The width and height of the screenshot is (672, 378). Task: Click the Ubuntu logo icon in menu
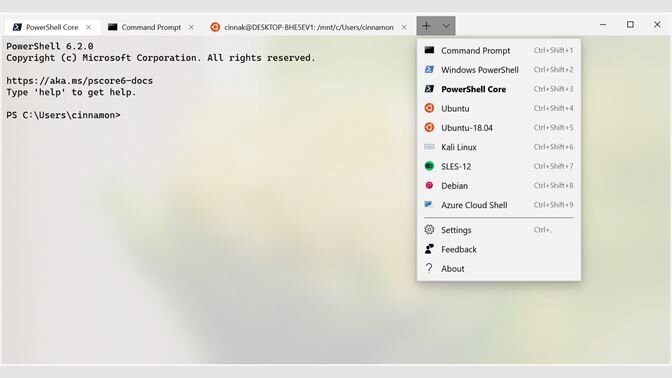[x=429, y=108]
